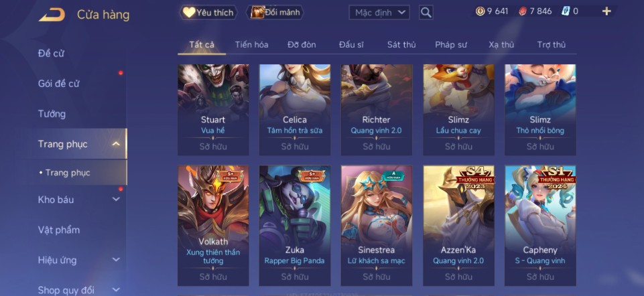Click the blue voucher currency icon

click(566, 11)
